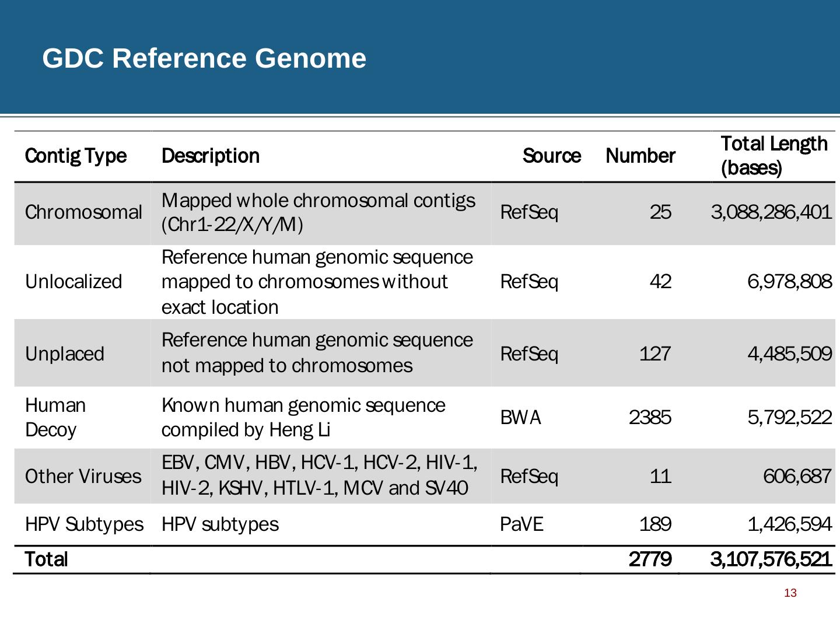Select the 'Human Decoy' row label
This screenshot has width=840, height=630.
[x=55, y=417]
